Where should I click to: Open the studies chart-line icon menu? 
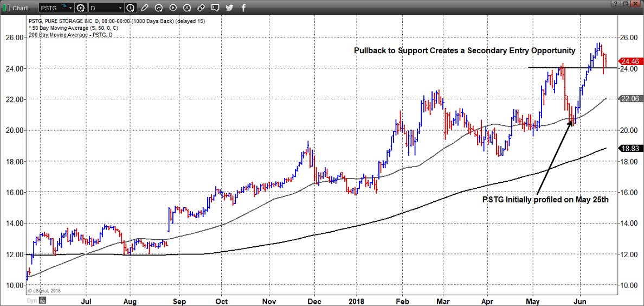(158, 8)
